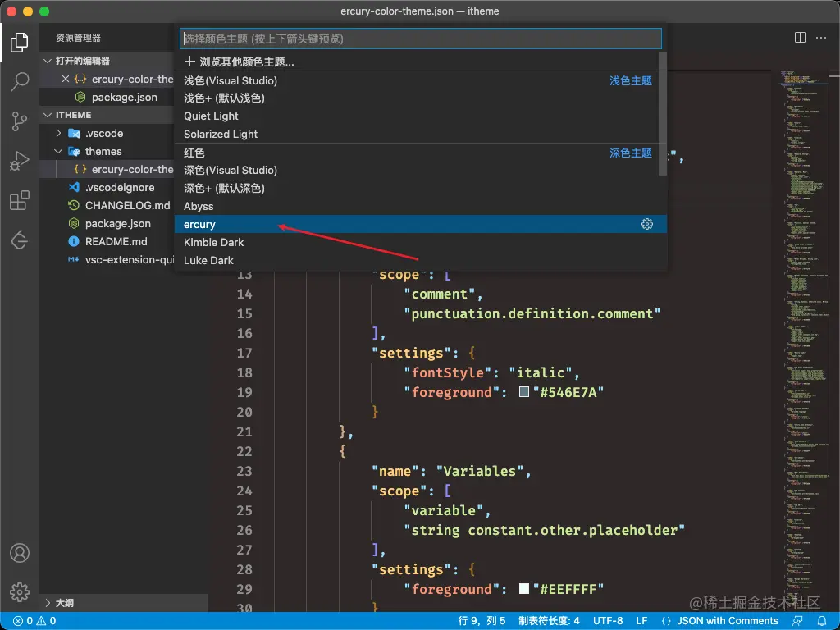
Task: Select 浏览其他颜色主题... option
Action: click(x=421, y=62)
